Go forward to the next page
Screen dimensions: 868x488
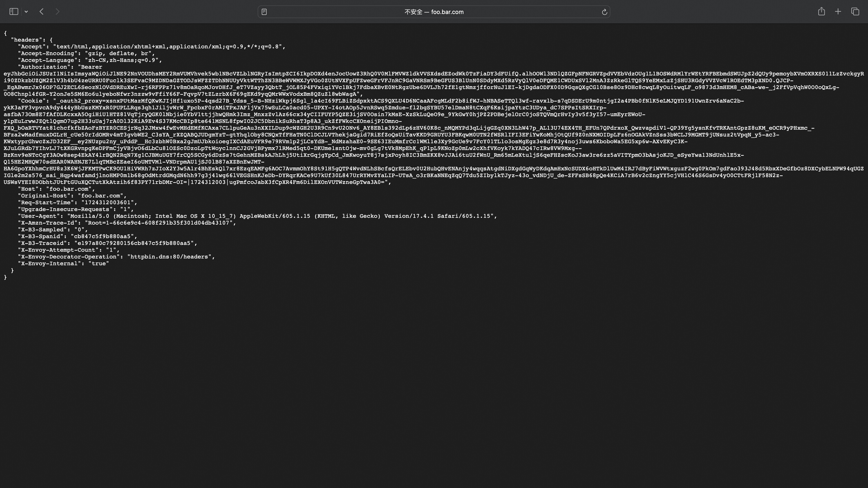pyautogui.click(x=57, y=12)
